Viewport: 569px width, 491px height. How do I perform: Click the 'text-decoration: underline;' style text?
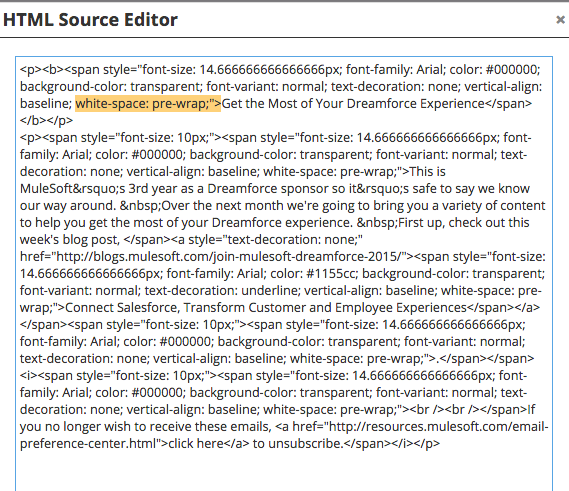click(222, 291)
